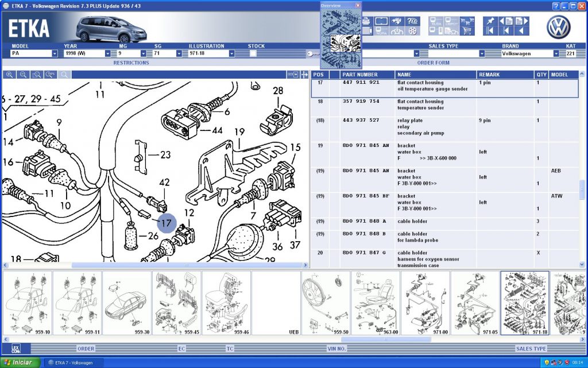Open the DEPOT module icon

(451, 20)
